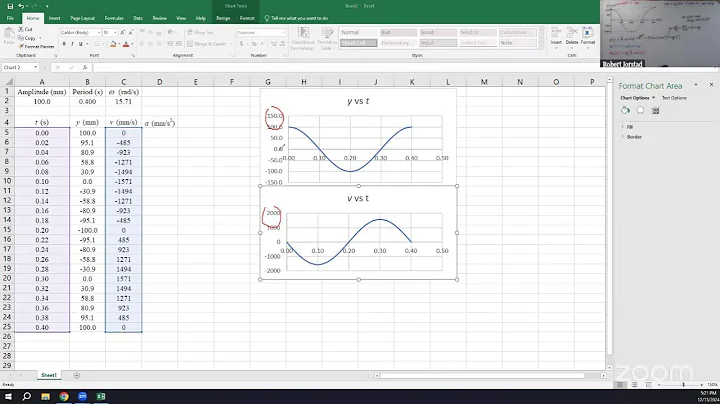This screenshot has height=404, width=720.
Task: Undo the last action
Action: click(x=21, y=6)
